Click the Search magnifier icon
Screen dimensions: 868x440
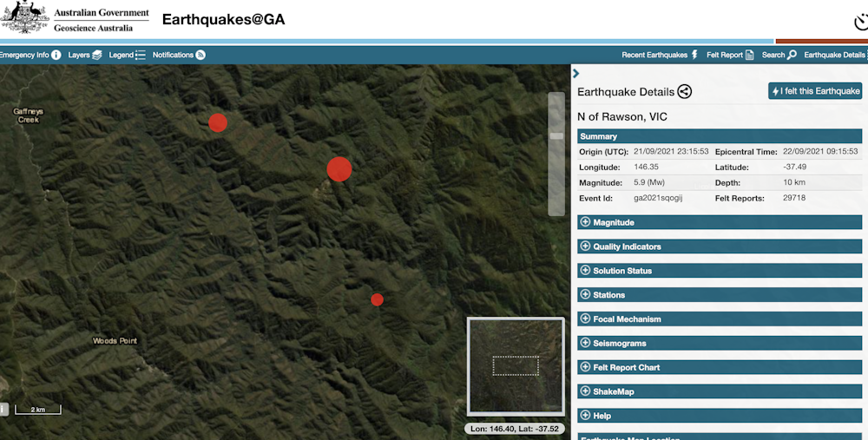coord(792,55)
